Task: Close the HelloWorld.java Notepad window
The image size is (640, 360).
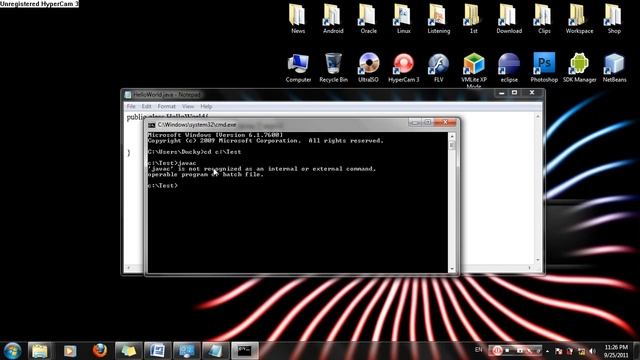Action: [532, 93]
